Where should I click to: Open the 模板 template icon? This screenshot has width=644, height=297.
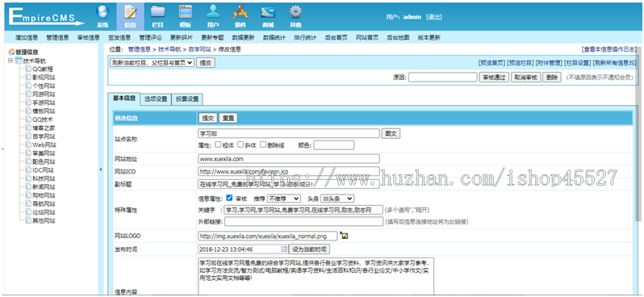(186, 12)
